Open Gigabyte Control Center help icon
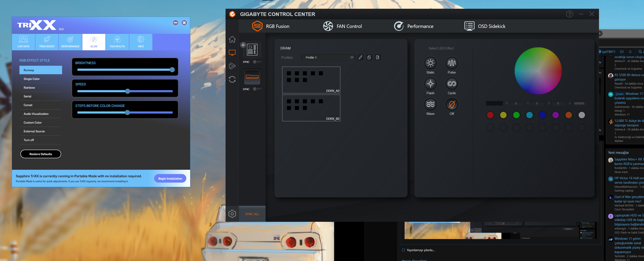Image resolution: width=644 pixels, height=261 pixels. (x=569, y=14)
